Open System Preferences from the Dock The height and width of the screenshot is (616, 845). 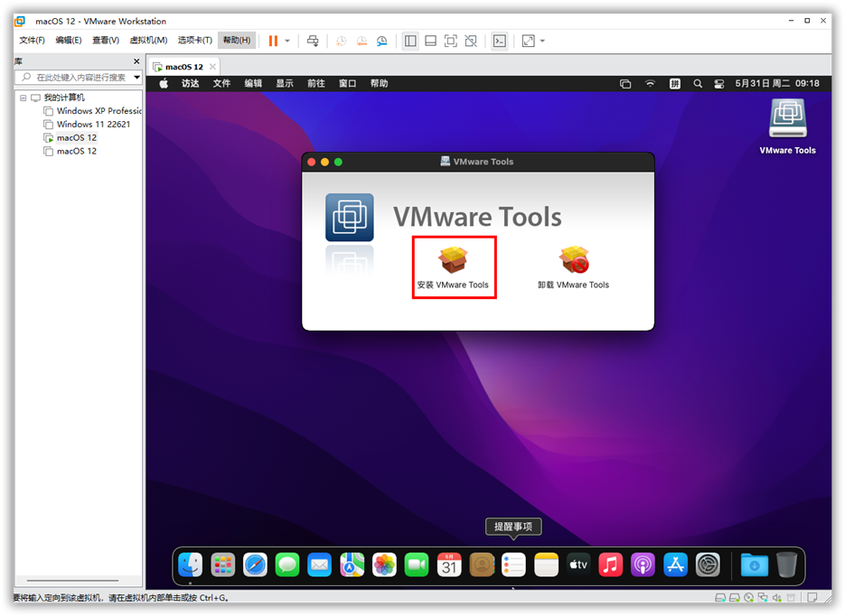click(x=708, y=565)
